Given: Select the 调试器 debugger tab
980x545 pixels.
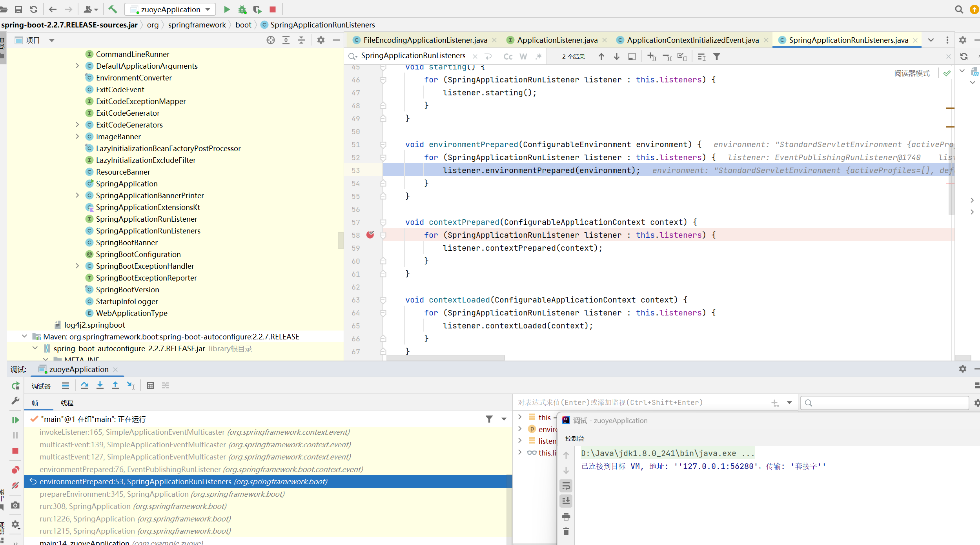Looking at the screenshot, I should pos(41,386).
